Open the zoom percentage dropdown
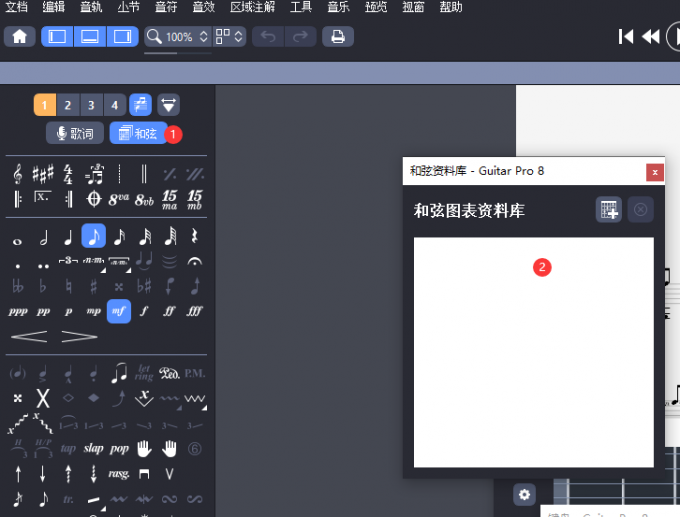 tap(178, 37)
